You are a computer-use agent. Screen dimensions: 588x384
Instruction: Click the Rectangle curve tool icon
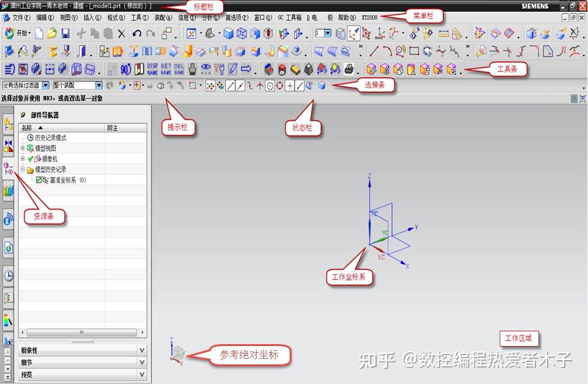414,51
